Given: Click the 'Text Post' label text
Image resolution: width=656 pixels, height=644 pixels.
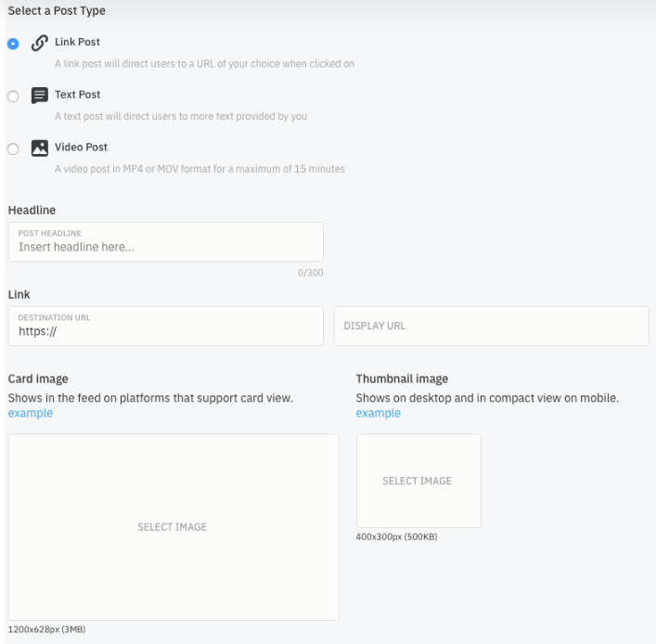Looking at the screenshot, I should (77, 95).
